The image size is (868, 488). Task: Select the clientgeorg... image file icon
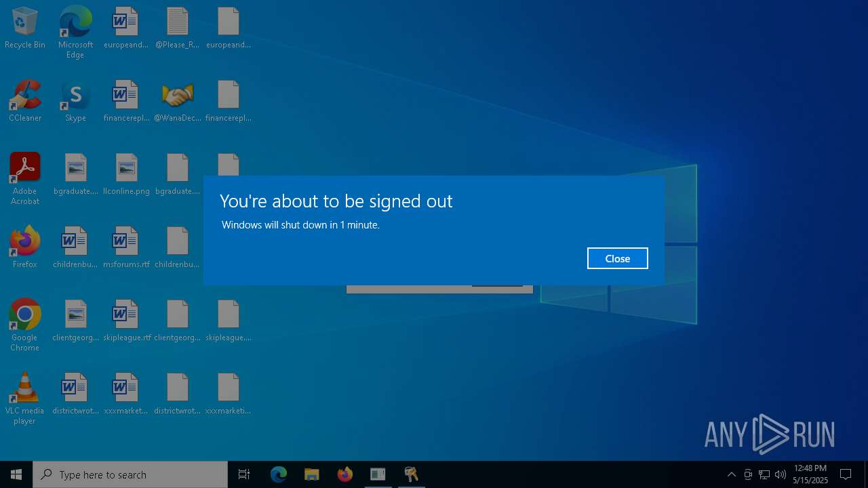(75, 321)
